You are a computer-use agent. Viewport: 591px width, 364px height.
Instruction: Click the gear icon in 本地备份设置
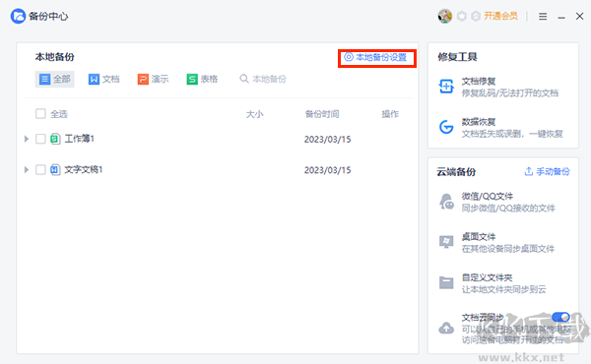coord(349,57)
